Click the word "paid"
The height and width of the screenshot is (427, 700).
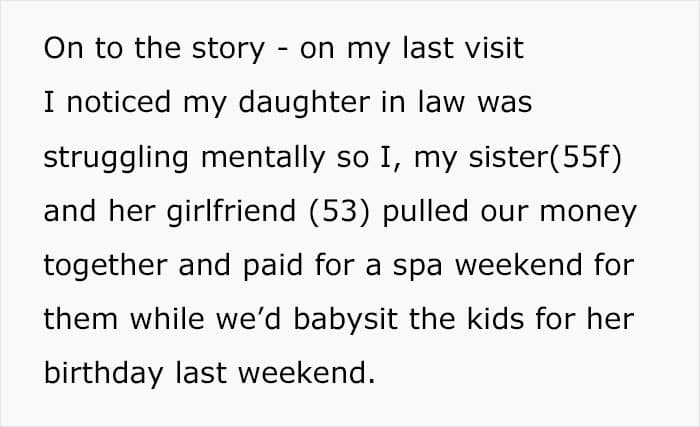[273, 266]
